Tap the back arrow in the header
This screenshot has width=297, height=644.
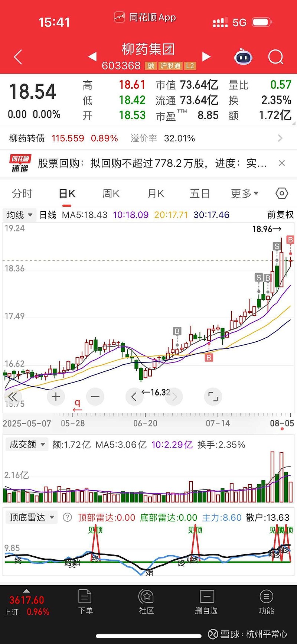pos(18,57)
